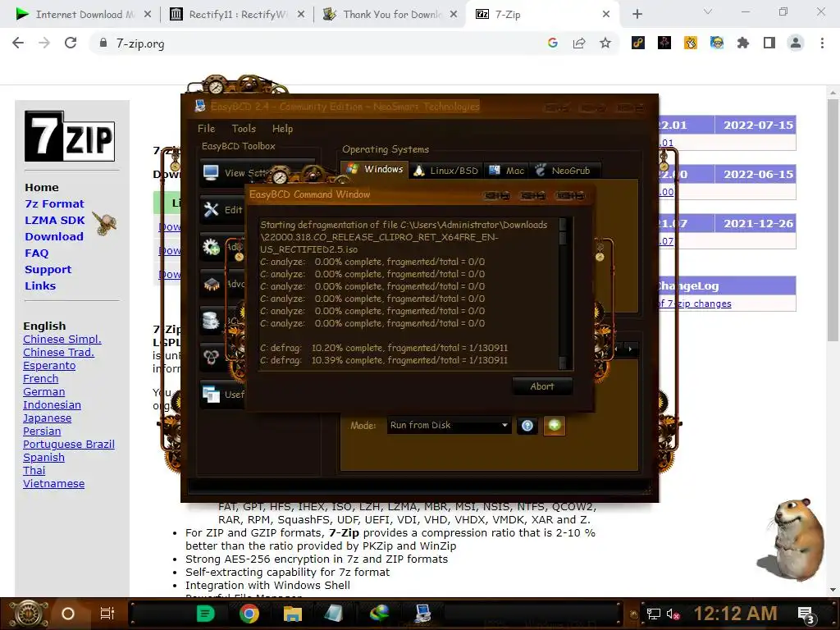Bookmark this page star icon
840x630 pixels.
(605, 43)
